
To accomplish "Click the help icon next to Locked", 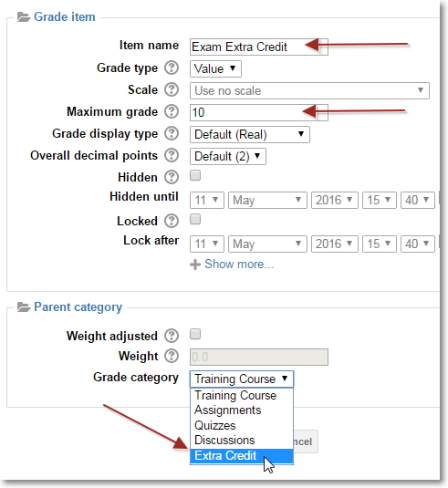I will (172, 221).
